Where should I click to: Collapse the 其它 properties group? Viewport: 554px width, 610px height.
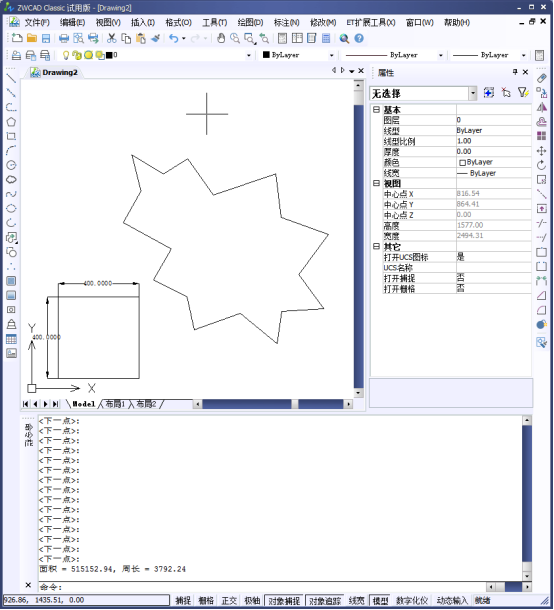(376, 246)
